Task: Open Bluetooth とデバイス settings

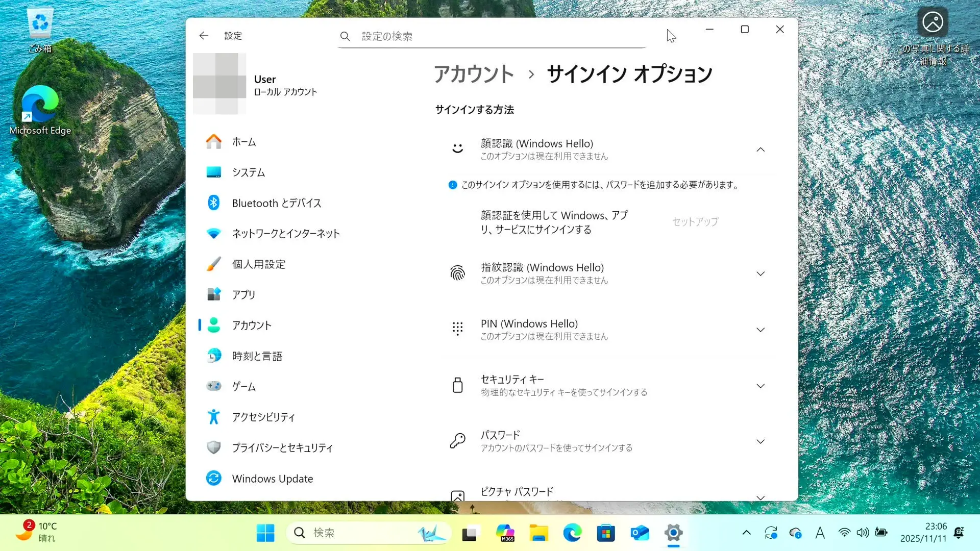Action: pos(276,203)
